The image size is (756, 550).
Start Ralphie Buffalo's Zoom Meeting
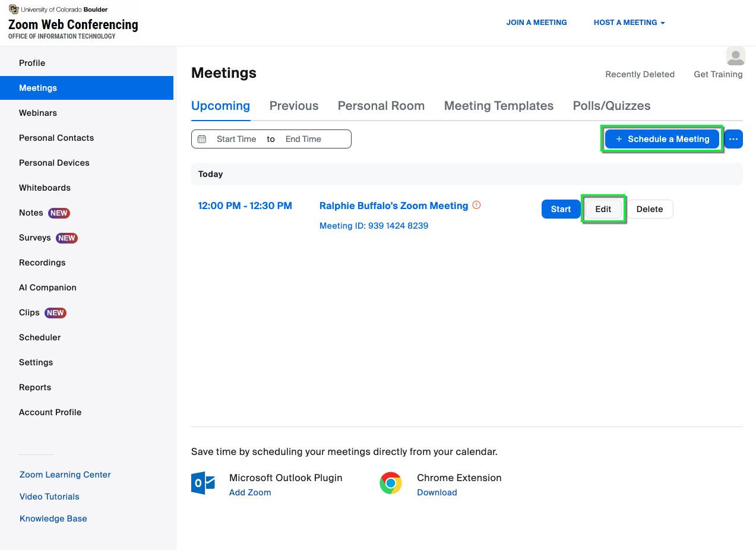[561, 209]
